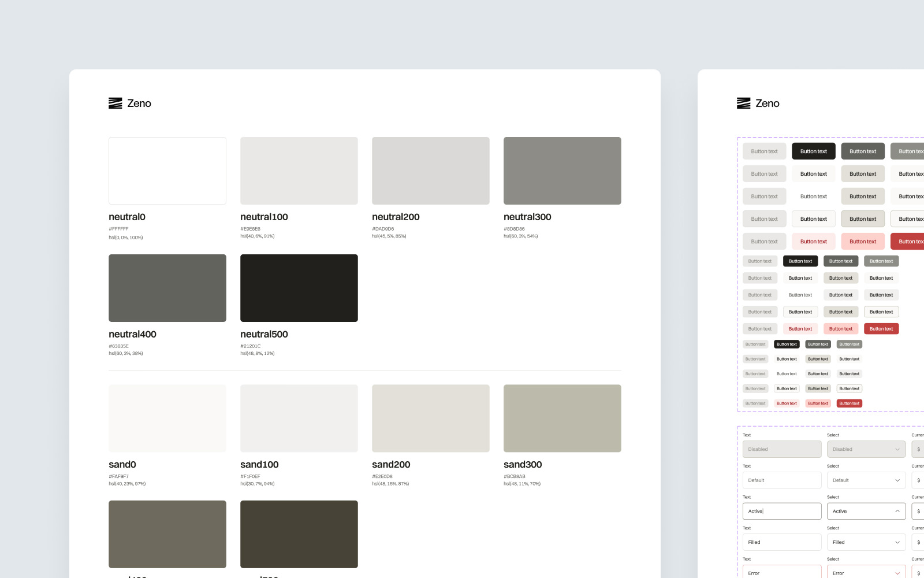The width and height of the screenshot is (924, 578).
Task: Click a currency input with $ prefix
Action: point(919,480)
